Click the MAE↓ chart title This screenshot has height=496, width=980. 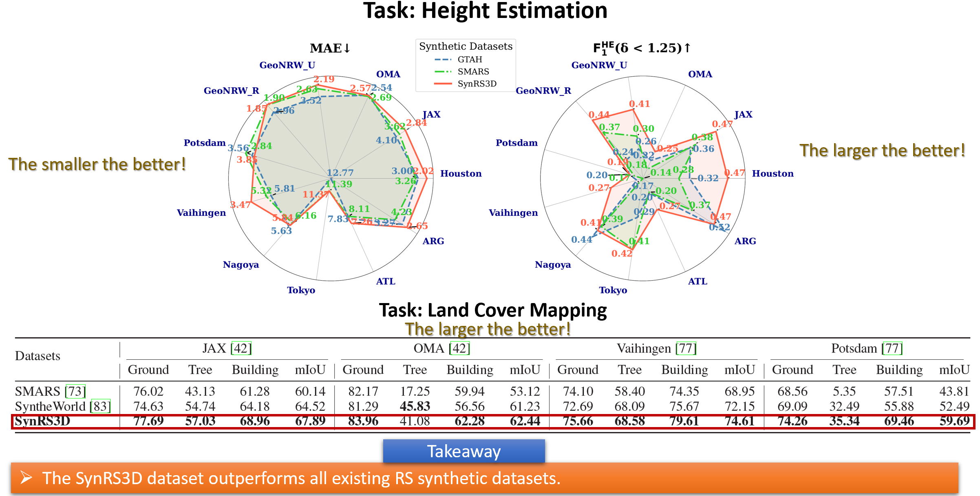(330, 48)
